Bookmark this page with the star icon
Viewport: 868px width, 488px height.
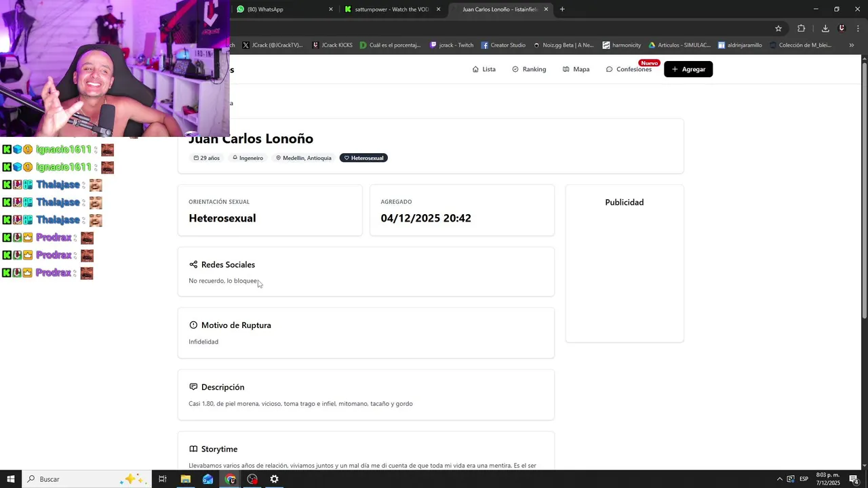778,28
